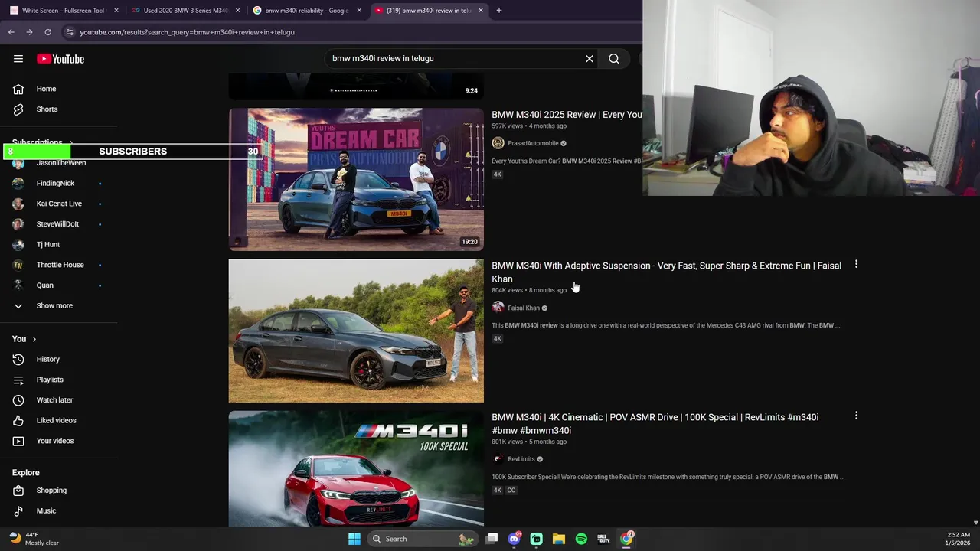980x551 pixels.
Task: Click the magnifier search button
Action: (614, 59)
